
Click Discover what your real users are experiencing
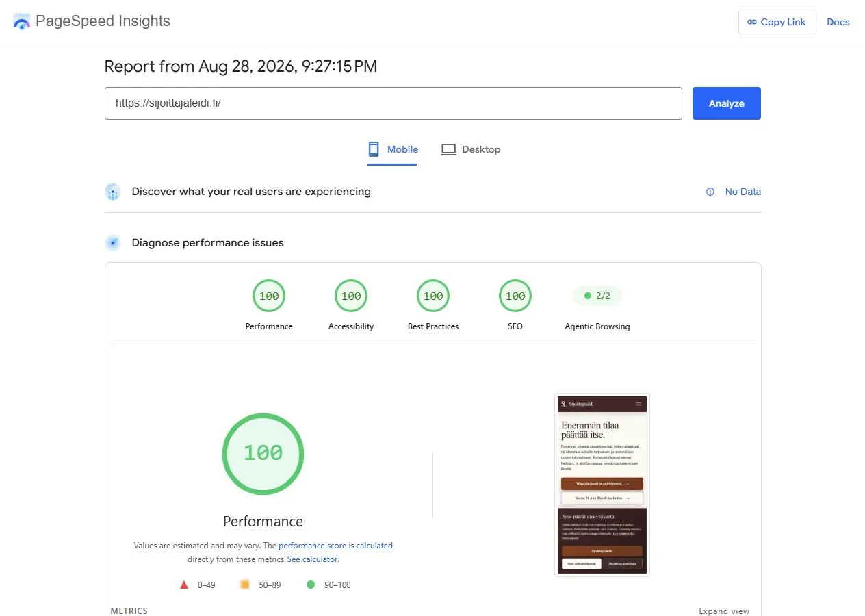(x=251, y=192)
